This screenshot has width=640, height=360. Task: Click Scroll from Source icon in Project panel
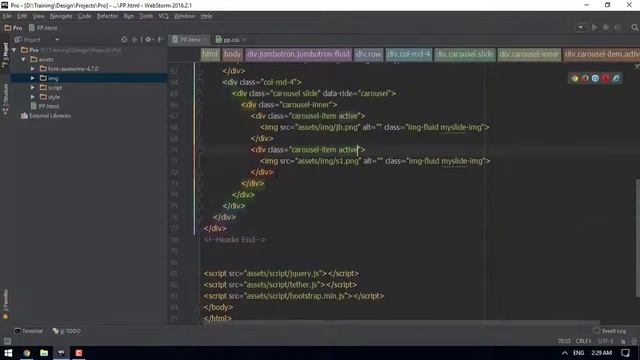pyautogui.click(x=124, y=40)
